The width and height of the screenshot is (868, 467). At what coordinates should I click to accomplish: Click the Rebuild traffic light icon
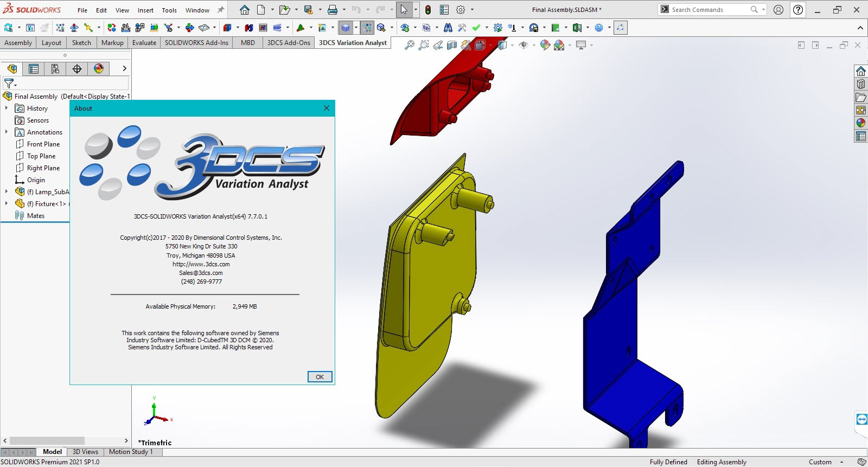428,10
